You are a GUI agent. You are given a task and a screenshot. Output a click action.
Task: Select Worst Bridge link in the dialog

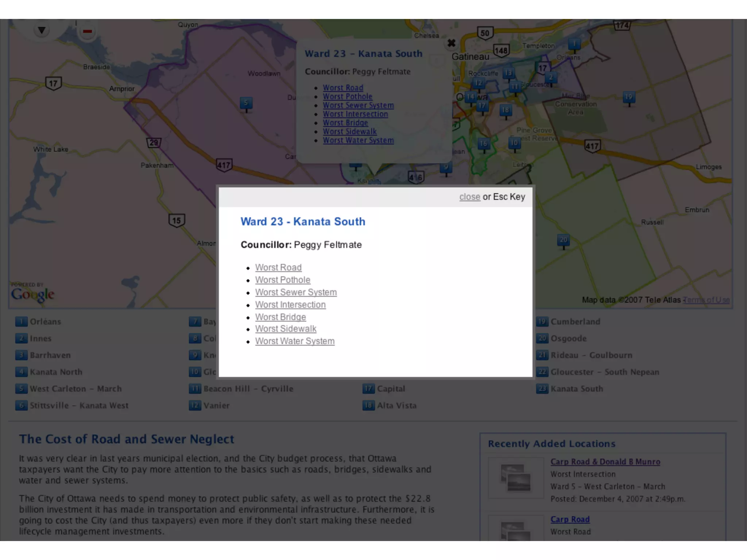[280, 317]
